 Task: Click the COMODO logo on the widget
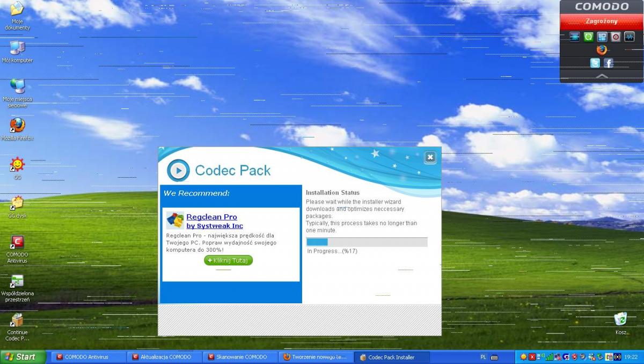602,7
